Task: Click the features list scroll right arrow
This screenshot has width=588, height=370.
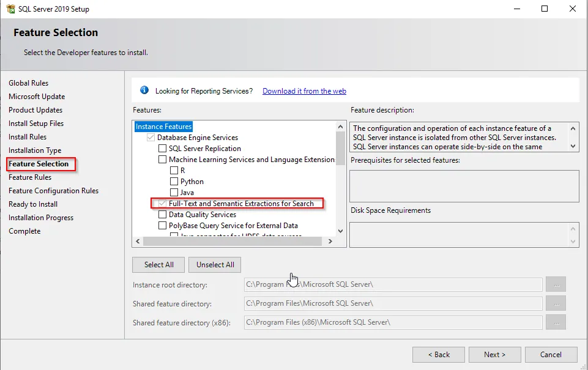Action: point(330,242)
